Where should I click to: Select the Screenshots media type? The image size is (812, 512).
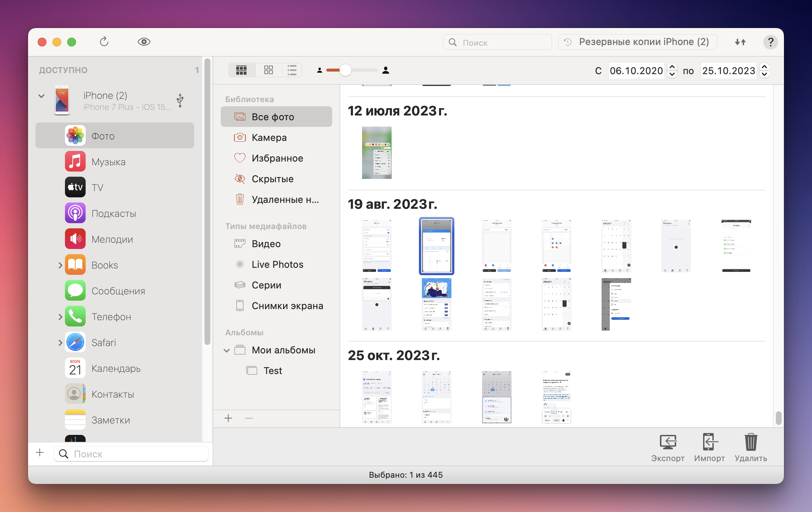click(287, 306)
